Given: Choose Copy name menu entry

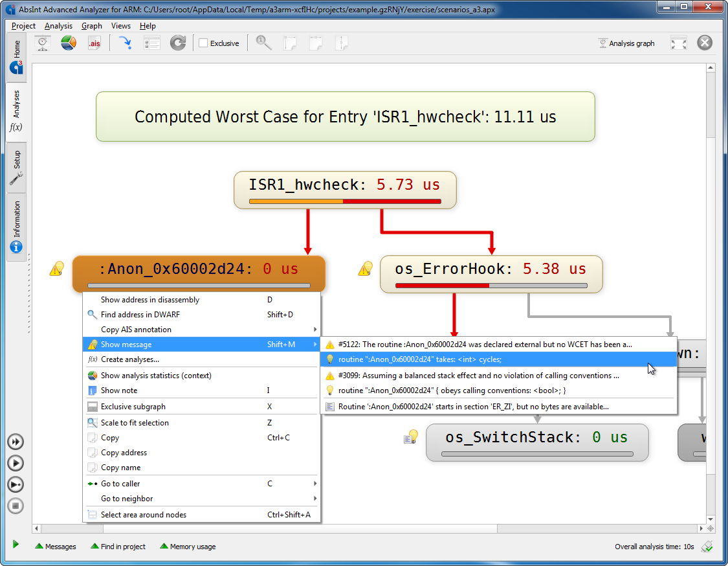Looking at the screenshot, I should (201, 468).
